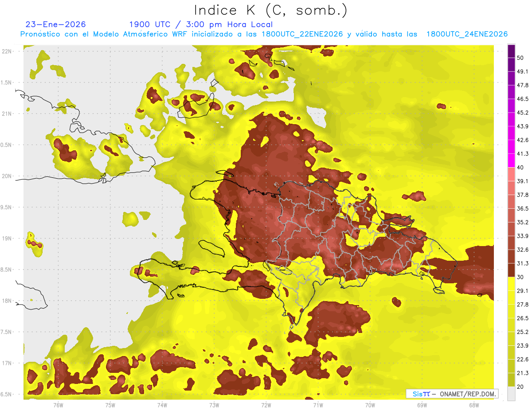Click legend value '40'

(521, 168)
